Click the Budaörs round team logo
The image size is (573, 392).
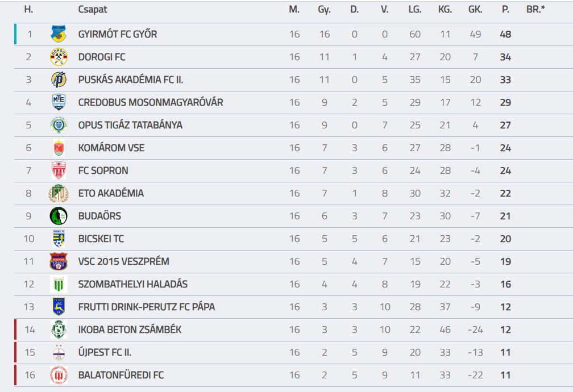click(x=59, y=216)
